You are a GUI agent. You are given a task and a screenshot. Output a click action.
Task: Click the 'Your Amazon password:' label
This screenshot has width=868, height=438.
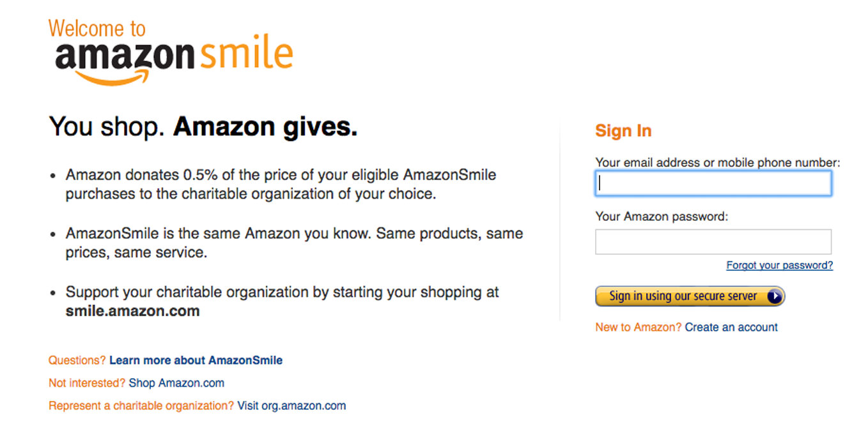(662, 216)
